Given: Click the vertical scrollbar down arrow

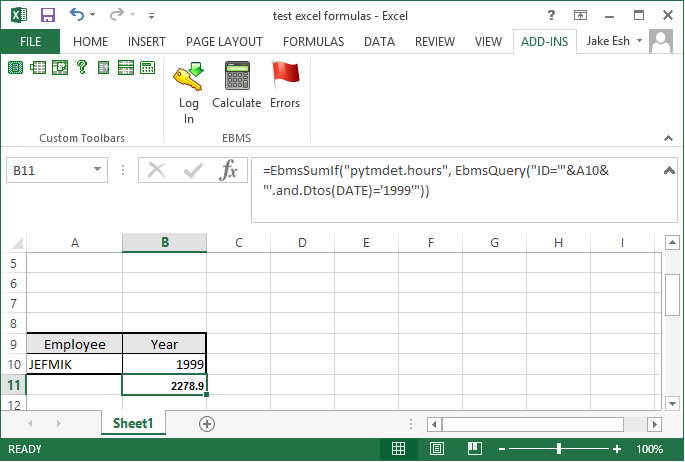Looking at the screenshot, I should click(x=672, y=403).
